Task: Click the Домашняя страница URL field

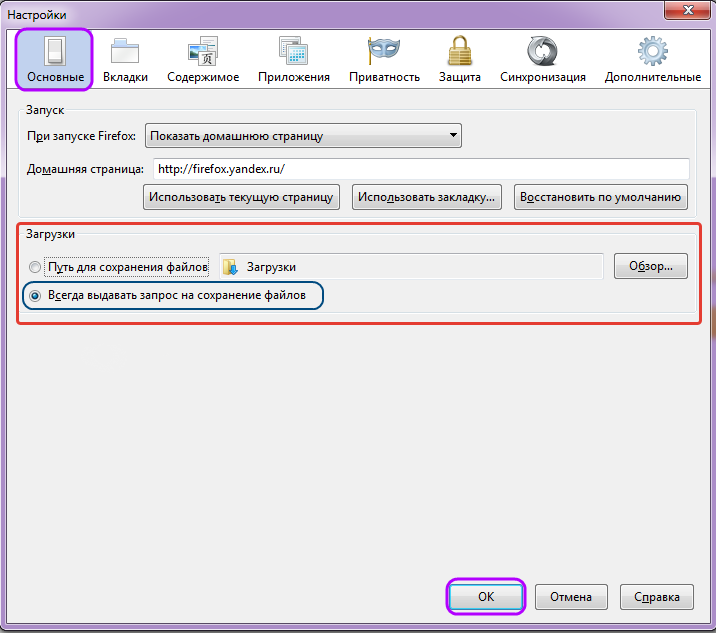Action: [421, 169]
